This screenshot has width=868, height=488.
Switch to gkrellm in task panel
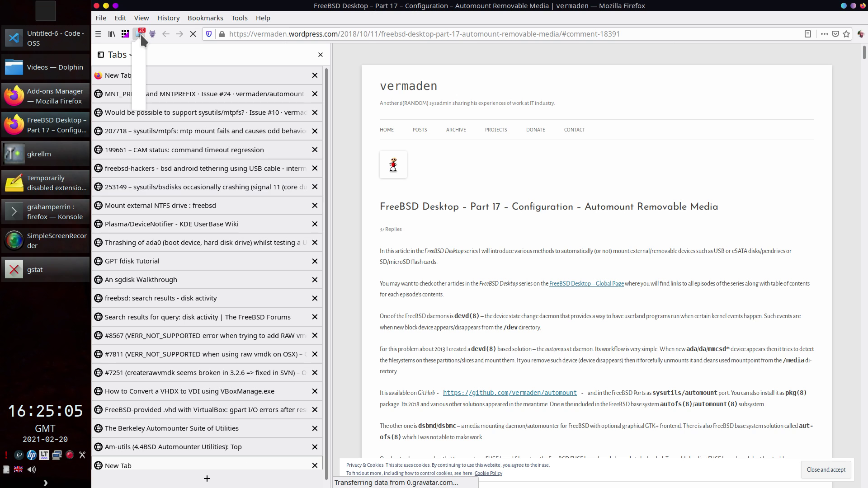click(45, 154)
